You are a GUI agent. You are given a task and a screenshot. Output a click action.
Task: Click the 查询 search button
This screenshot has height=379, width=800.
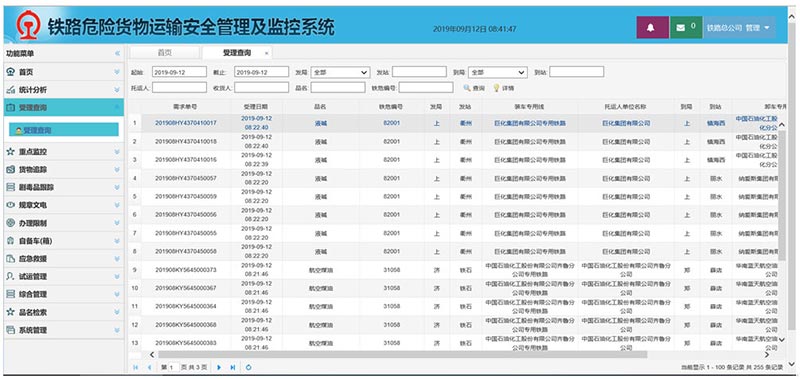(474, 88)
